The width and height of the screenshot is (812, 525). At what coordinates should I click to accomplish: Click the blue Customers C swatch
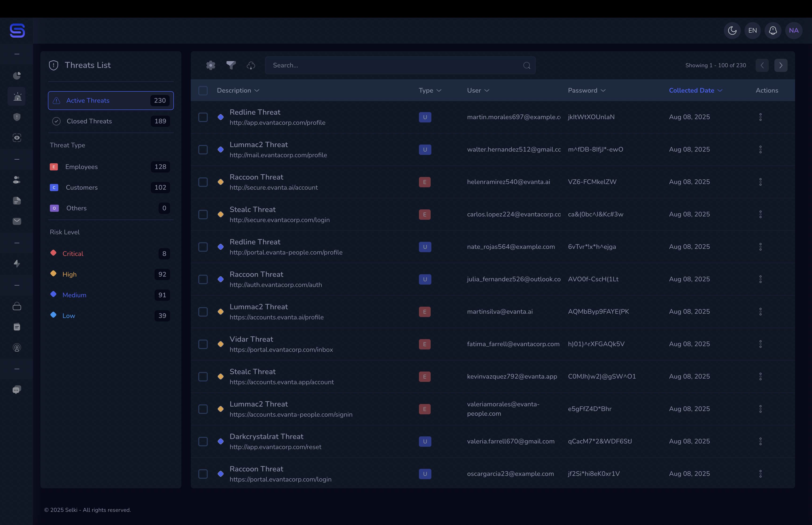54,188
